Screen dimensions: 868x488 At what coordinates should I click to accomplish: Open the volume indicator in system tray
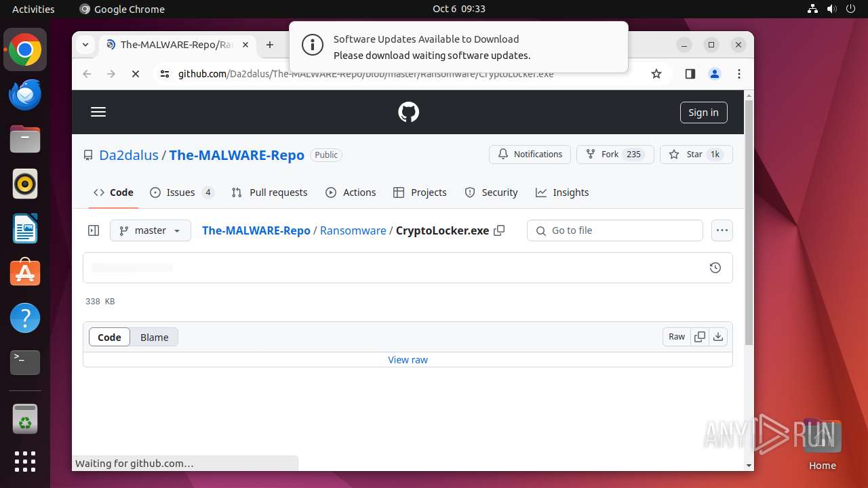(831, 9)
